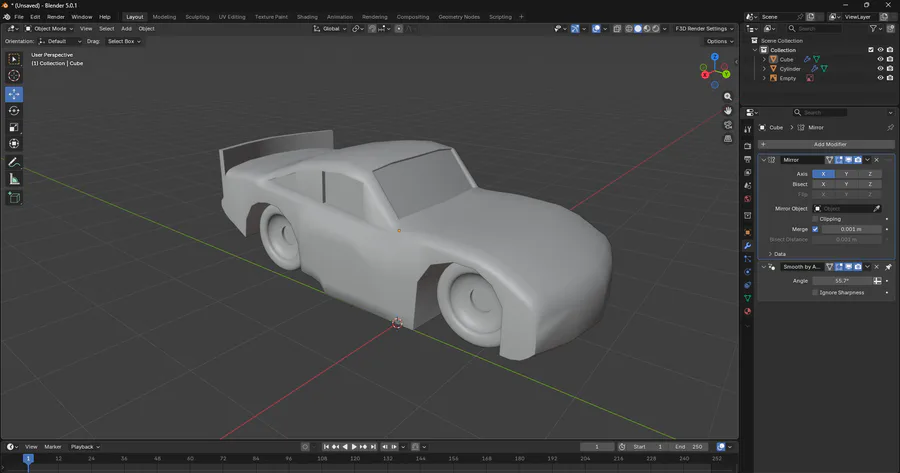Image resolution: width=900 pixels, height=473 pixels.
Task: Open the Options dropdown in viewport header
Action: coord(719,41)
